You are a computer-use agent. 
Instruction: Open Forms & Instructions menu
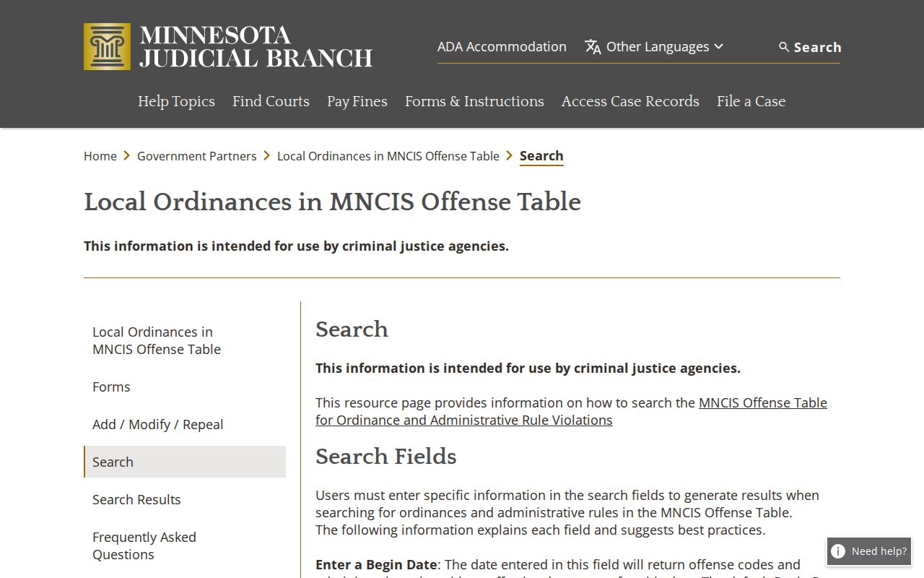point(474,101)
